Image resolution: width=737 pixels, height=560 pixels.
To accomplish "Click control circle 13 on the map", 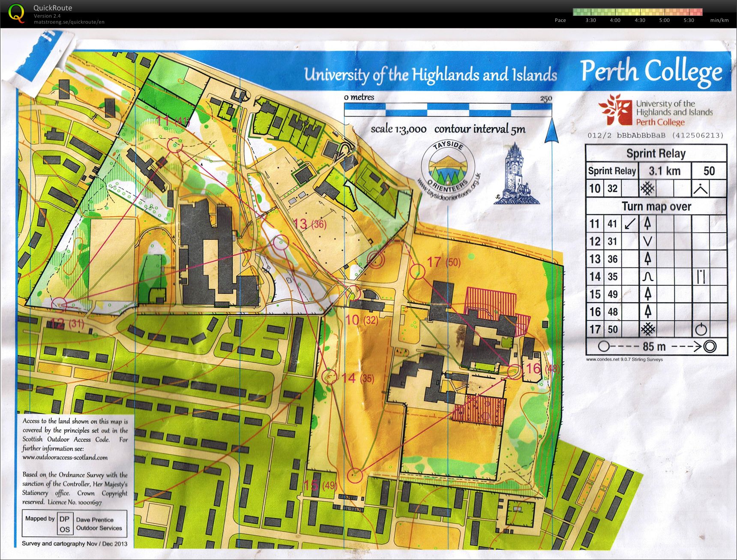I will [282, 243].
